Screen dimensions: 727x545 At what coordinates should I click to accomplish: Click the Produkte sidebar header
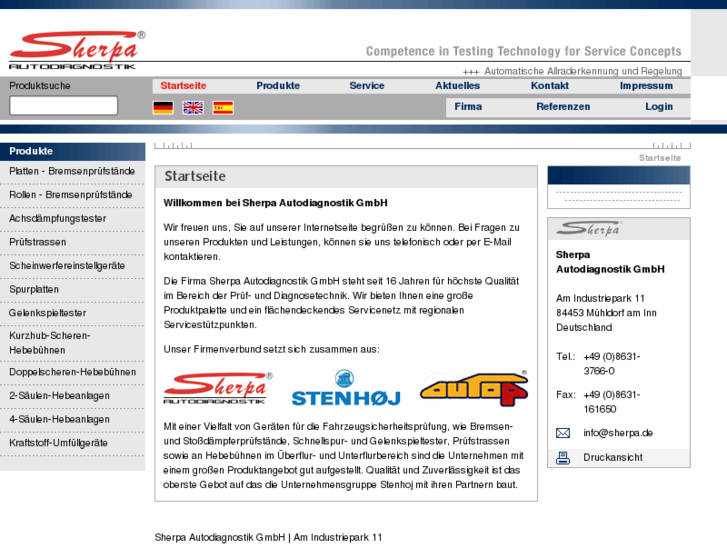click(x=72, y=152)
